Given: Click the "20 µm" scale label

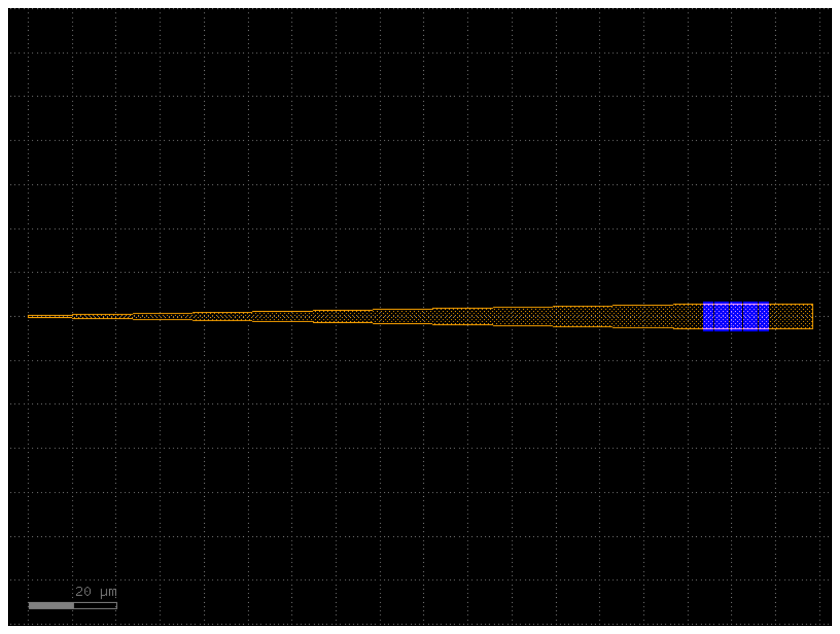Looking at the screenshot, I should [96, 592].
